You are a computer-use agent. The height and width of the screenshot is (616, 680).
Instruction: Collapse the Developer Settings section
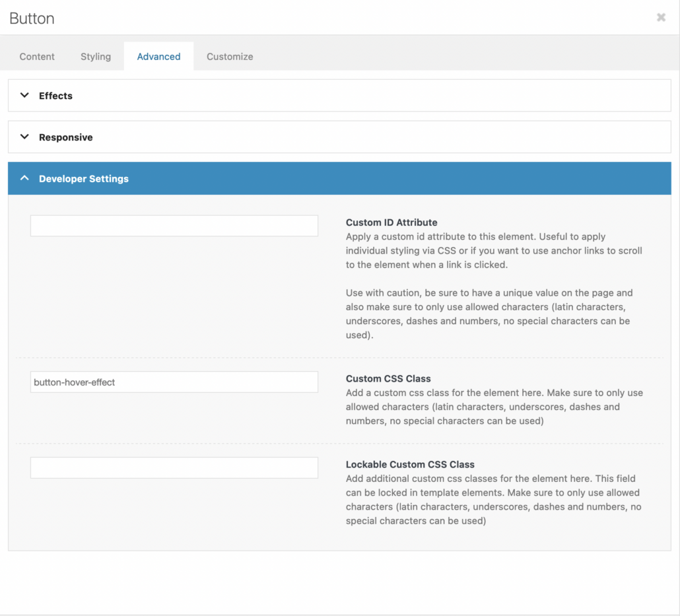click(84, 178)
